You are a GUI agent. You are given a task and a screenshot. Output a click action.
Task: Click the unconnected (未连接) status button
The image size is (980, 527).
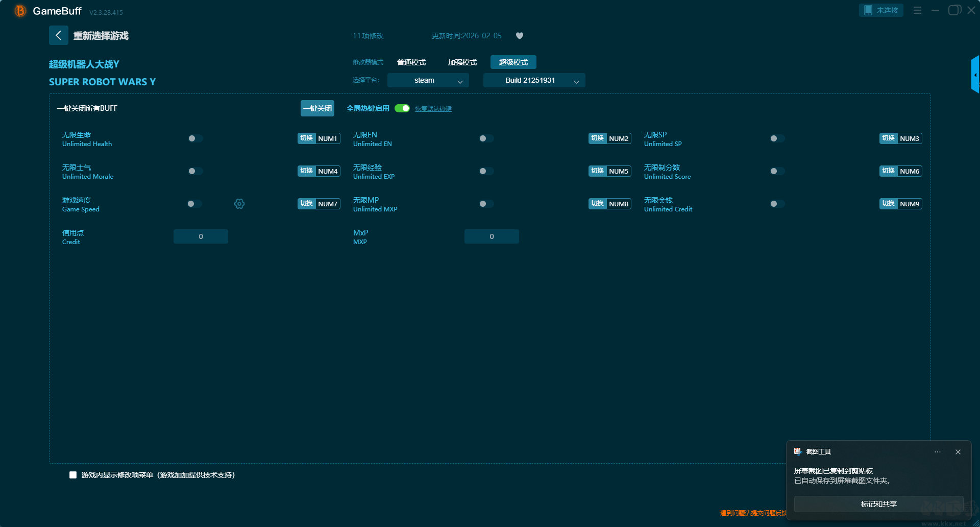click(881, 10)
